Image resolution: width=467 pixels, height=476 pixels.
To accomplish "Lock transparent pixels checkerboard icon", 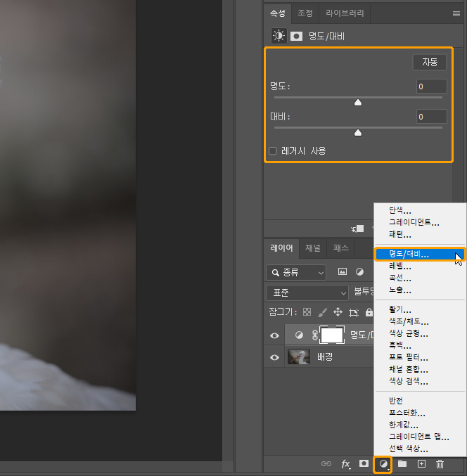I will pos(307,312).
